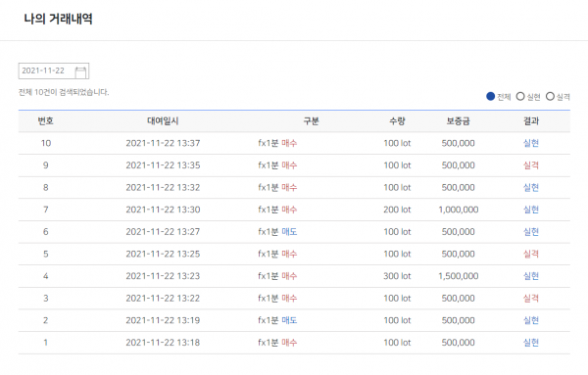Click the date 2021-11-22 13:23

[x=163, y=276]
